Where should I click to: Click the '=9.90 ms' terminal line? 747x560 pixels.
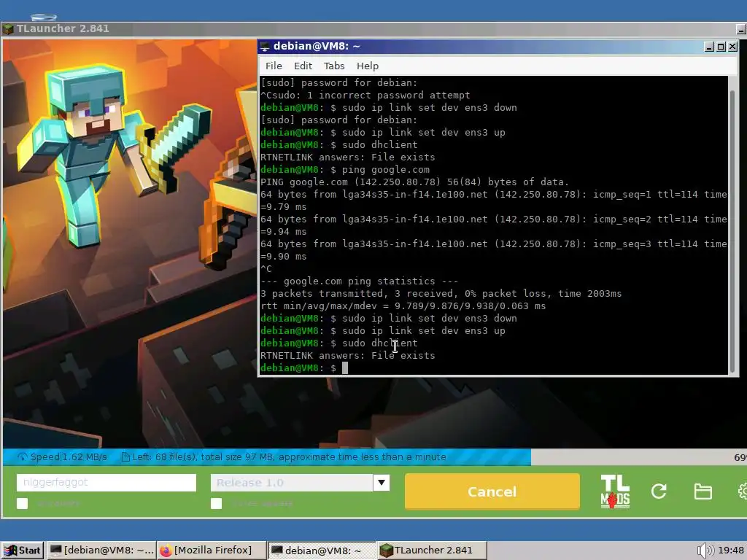tap(284, 256)
